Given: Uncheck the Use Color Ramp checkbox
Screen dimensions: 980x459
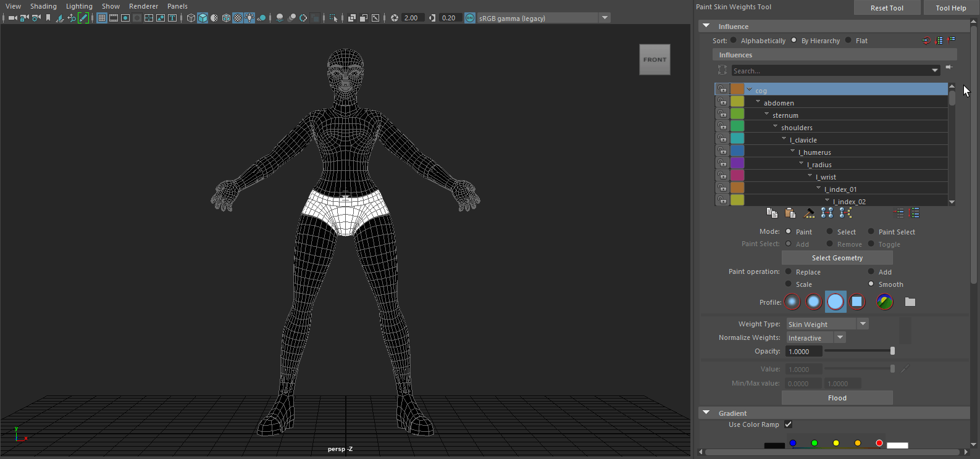Looking at the screenshot, I should click(788, 424).
